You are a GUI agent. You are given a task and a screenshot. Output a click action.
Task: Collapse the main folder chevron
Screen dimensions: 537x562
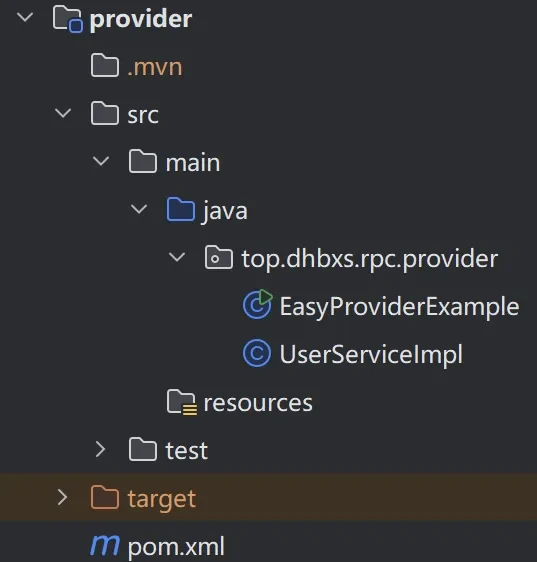tap(101, 161)
